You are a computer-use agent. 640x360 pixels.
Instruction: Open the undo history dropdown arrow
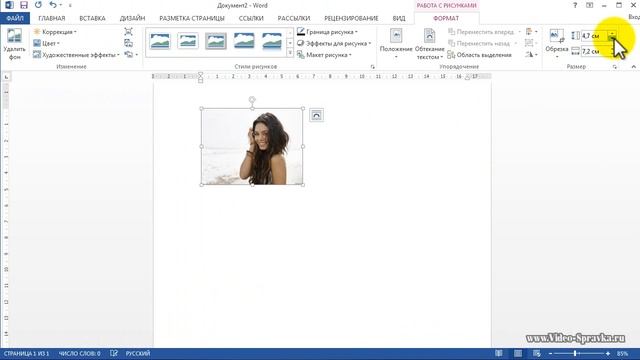[61, 5]
